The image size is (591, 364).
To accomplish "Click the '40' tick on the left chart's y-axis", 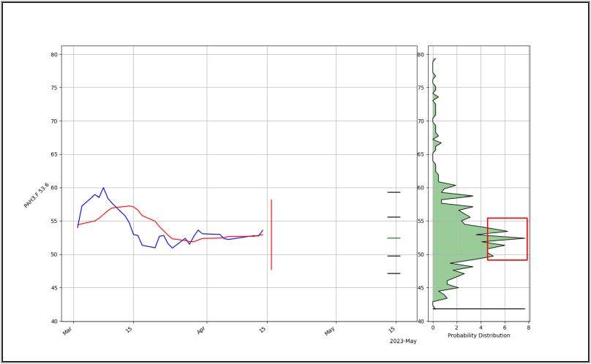I will (54, 322).
